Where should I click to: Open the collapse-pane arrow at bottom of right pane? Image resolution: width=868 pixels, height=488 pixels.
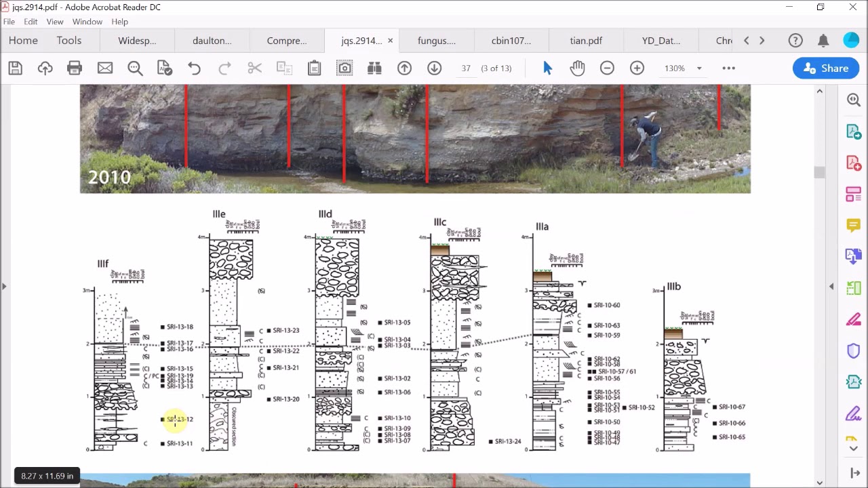[854, 474]
